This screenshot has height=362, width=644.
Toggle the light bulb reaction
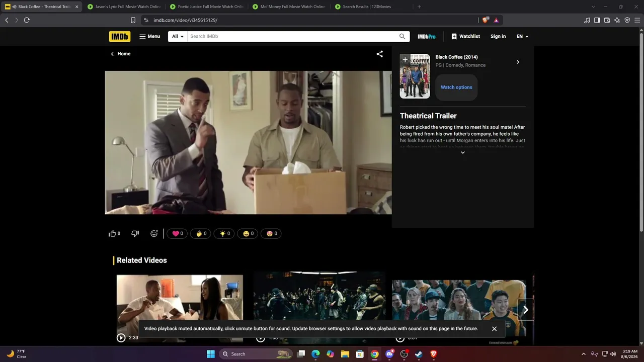click(x=224, y=233)
